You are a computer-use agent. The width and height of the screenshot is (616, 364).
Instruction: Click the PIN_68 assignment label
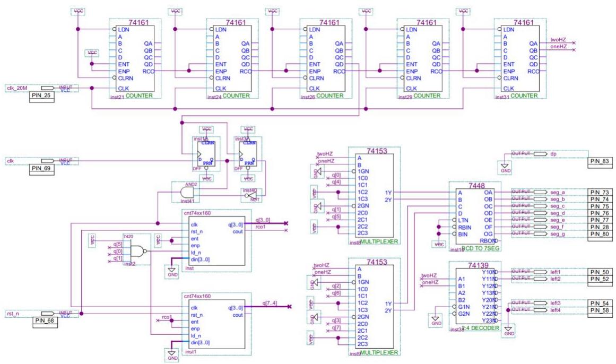(44, 320)
